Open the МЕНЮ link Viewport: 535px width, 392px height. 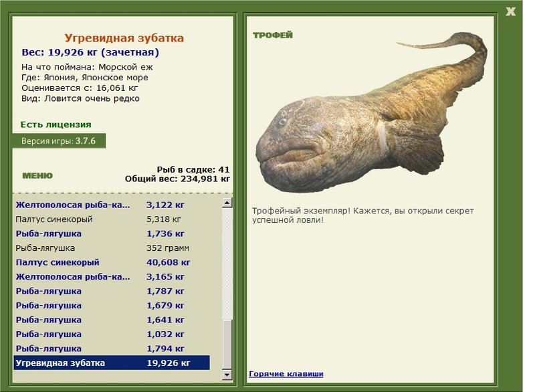point(37,176)
